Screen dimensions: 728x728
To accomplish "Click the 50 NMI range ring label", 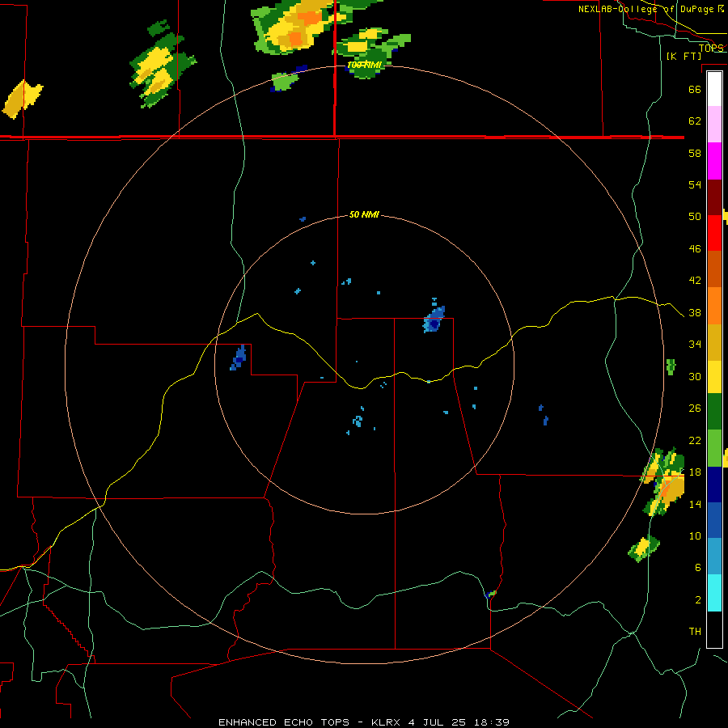I will pyautogui.click(x=365, y=214).
